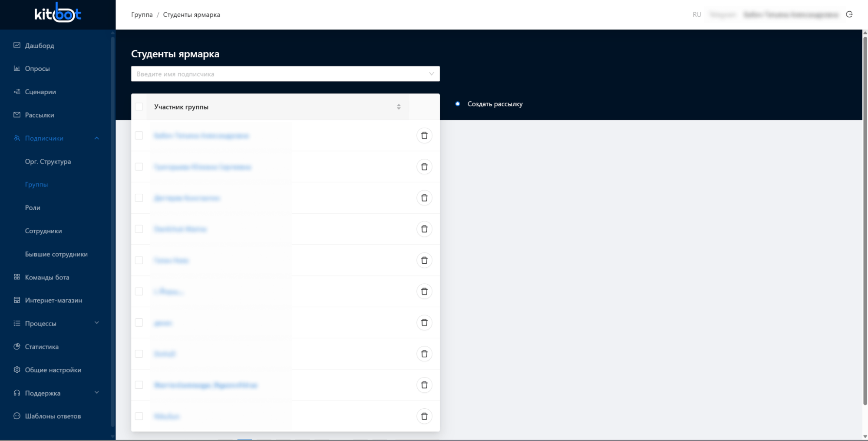Image resolution: width=868 pixels, height=441 pixels.
Task: Select the fifth member's checkbox
Action: 139,260
